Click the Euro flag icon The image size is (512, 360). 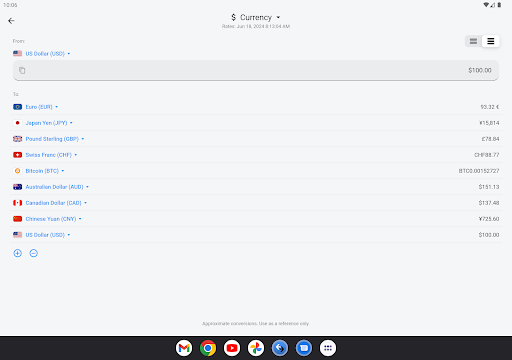(x=17, y=107)
